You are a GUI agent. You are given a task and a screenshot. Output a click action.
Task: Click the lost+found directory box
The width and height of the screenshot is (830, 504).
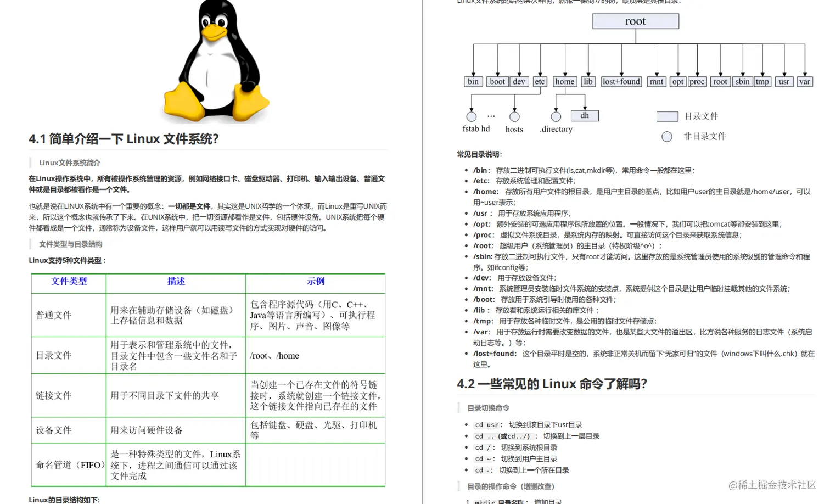pos(621,81)
